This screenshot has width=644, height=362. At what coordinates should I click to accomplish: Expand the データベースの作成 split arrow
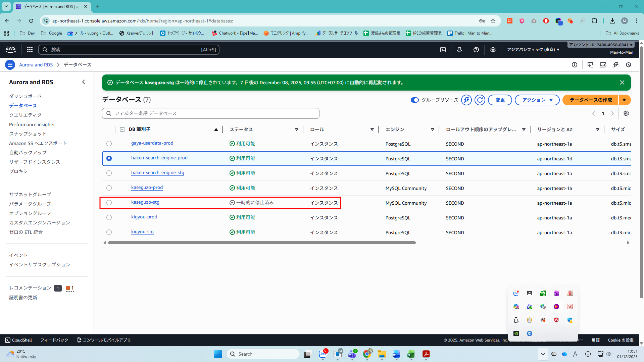pyautogui.click(x=624, y=100)
